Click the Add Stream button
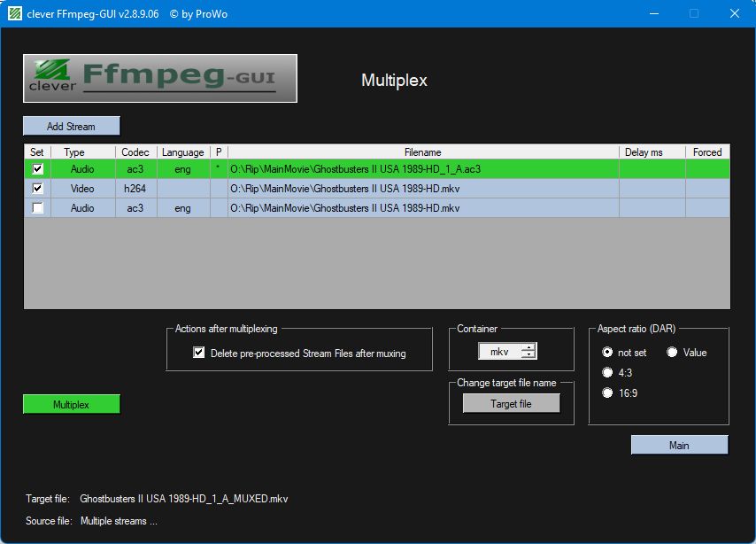The height and width of the screenshot is (544, 756). coord(72,126)
